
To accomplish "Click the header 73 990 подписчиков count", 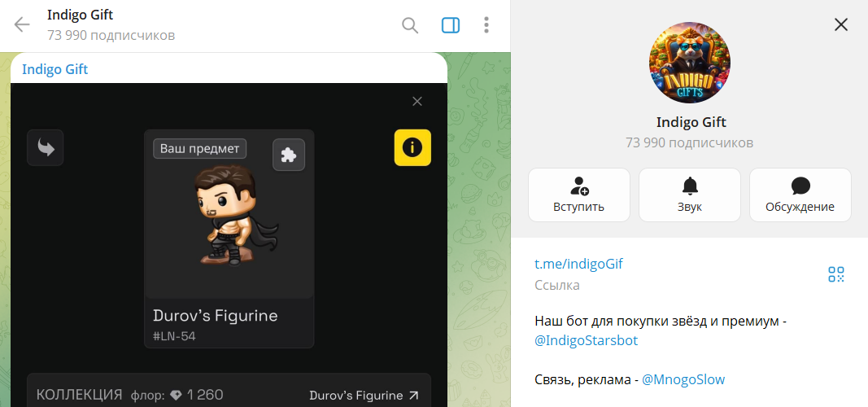I will tap(111, 36).
